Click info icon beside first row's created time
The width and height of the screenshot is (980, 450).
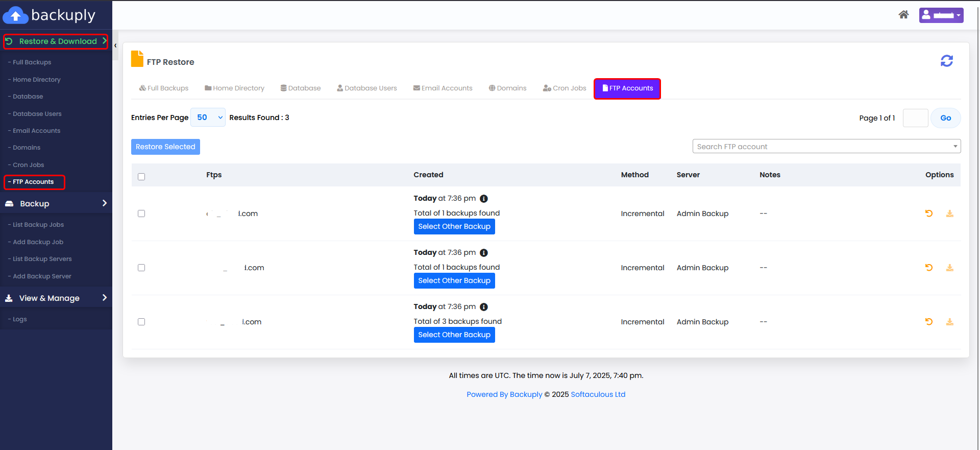click(x=484, y=199)
